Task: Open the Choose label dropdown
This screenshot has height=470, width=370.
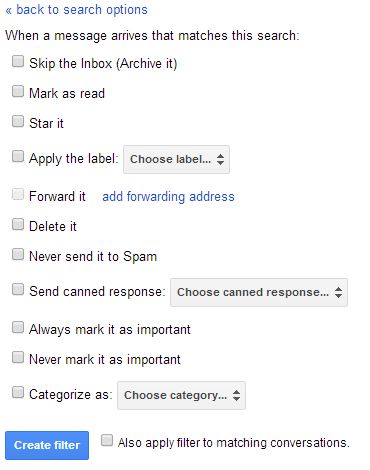Action: [x=176, y=159]
